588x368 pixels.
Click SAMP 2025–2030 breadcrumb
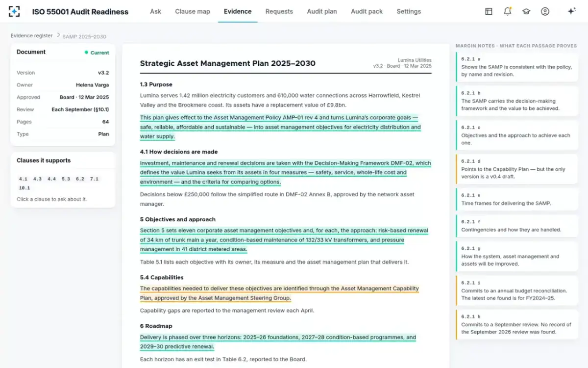coord(84,36)
